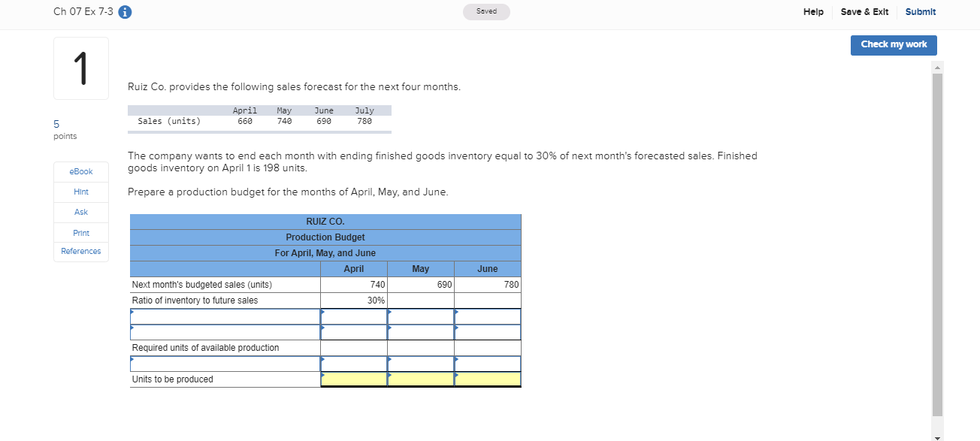Screen dimensions: 980x441
Task: Click June cell in row below Required units
Action: 488,364
